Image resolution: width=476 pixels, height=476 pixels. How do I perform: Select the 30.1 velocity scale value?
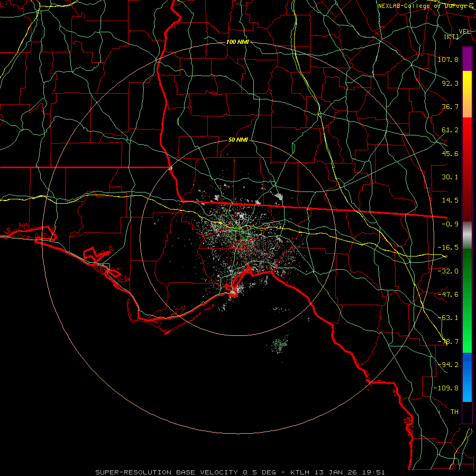[450, 177]
